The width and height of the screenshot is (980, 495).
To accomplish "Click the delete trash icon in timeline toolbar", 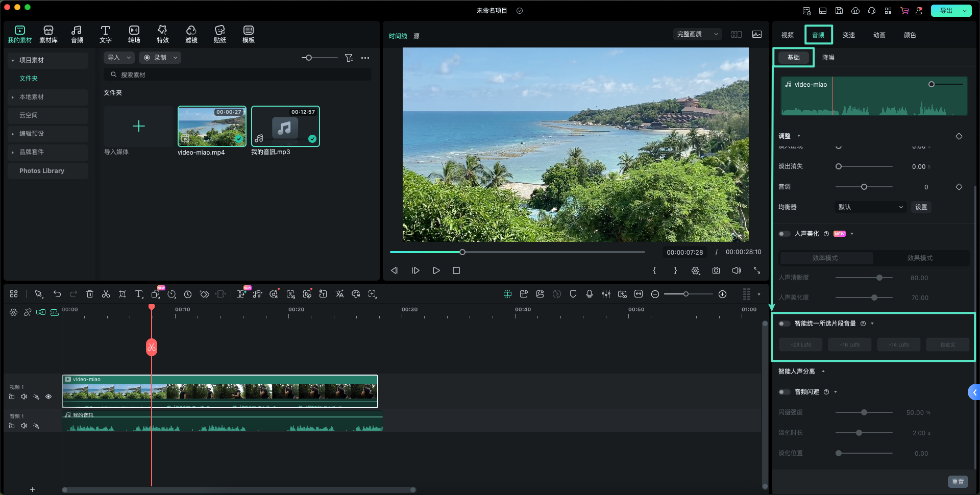I will (90, 294).
